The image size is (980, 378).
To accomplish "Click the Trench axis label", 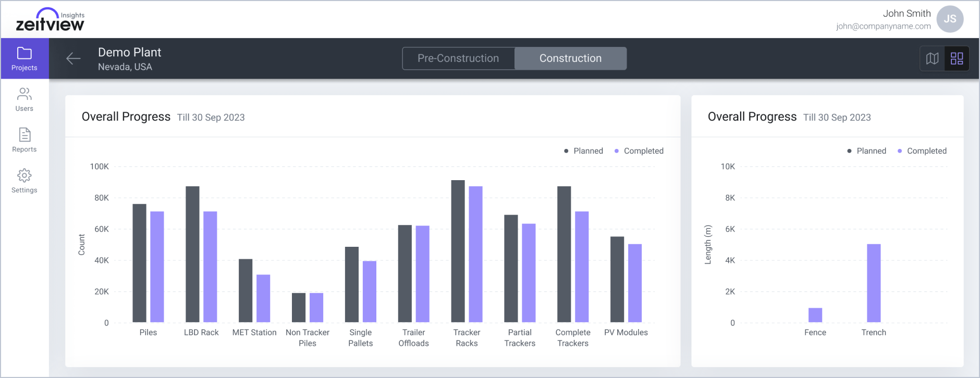I will 874,332.
